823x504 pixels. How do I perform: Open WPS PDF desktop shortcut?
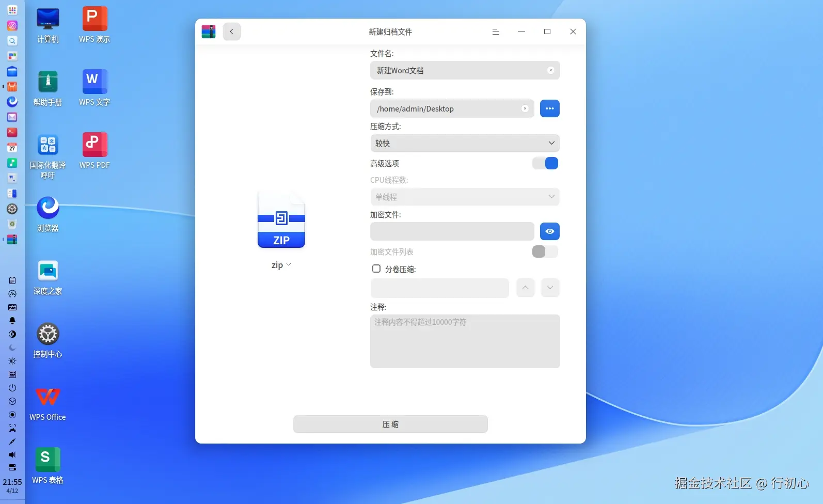(94, 151)
